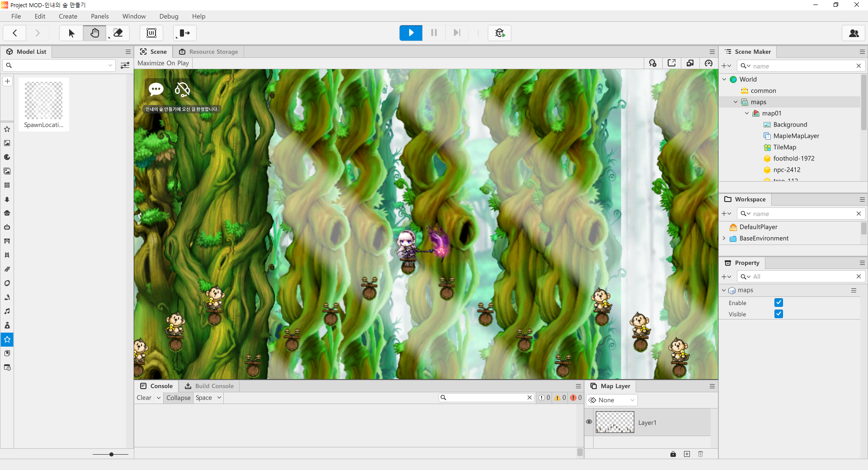This screenshot has width=868, height=470.
Task: Click the Property search field
Action: [801, 277]
